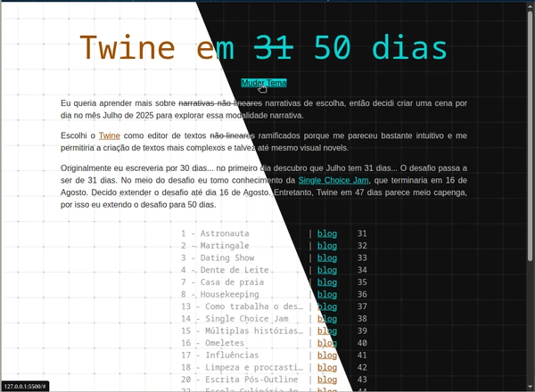Screen dimensions: 535x392
Task: Open the Single Choice Jam link
Action: click(333, 180)
